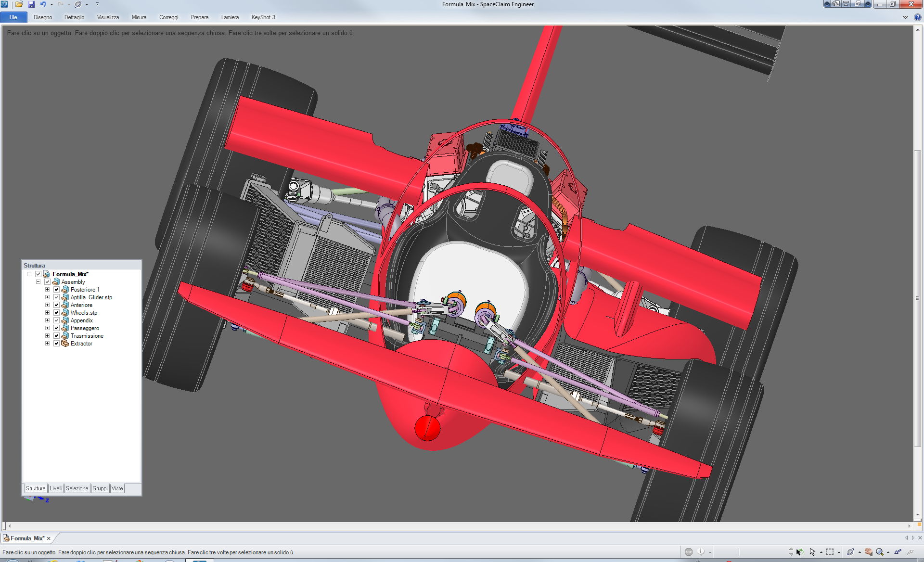Open the Customize Quick Access Toolbar dropdown
The height and width of the screenshot is (562, 924).
[97, 4]
